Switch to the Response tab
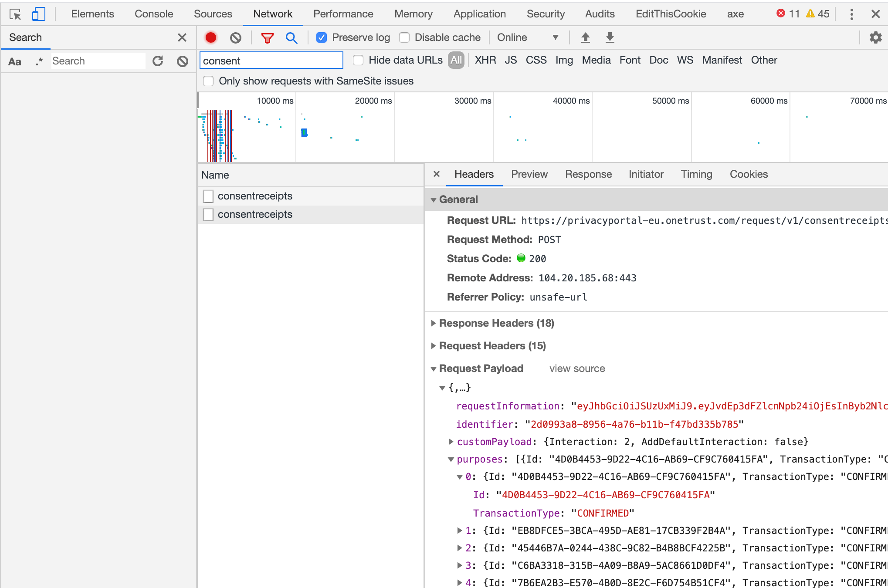The width and height of the screenshot is (888, 588). tap(588, 174)
